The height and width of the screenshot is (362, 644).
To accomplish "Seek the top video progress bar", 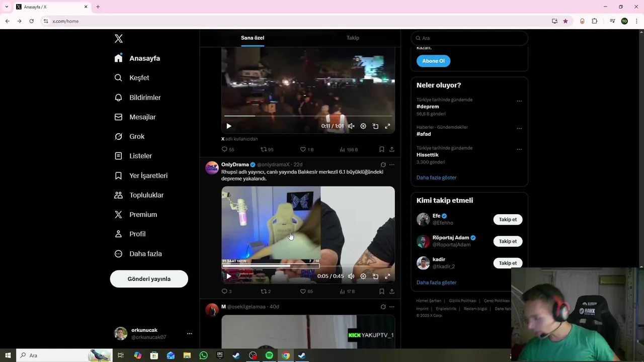I will tap(308, 116).
